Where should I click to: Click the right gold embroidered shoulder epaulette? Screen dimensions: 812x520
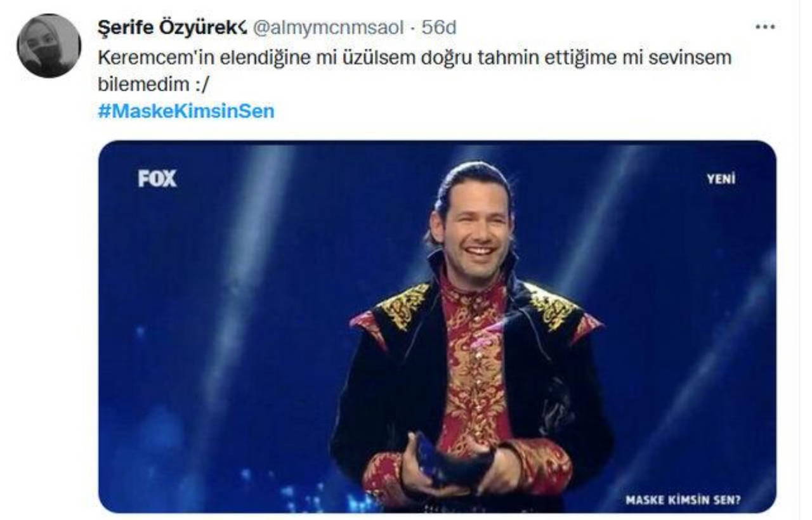tap(553, 307)
